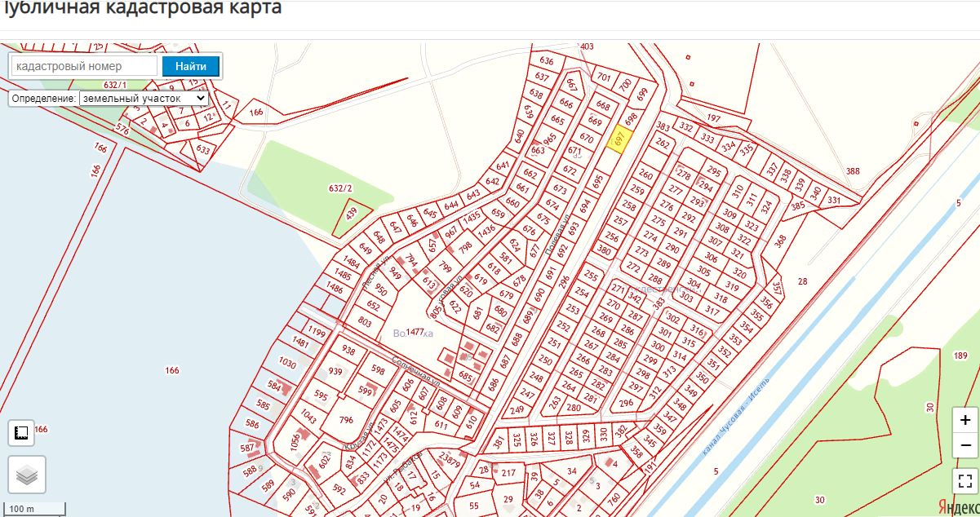Click parcel number 310

pyautogui.click(x=738, y=192)
